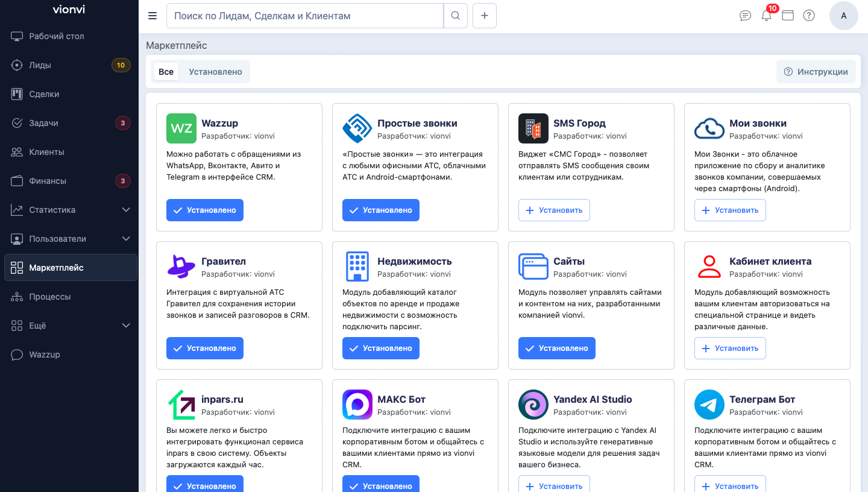868x492 pixels.
Task: Click the calendar window icon in header
Action: click(788, 16)
